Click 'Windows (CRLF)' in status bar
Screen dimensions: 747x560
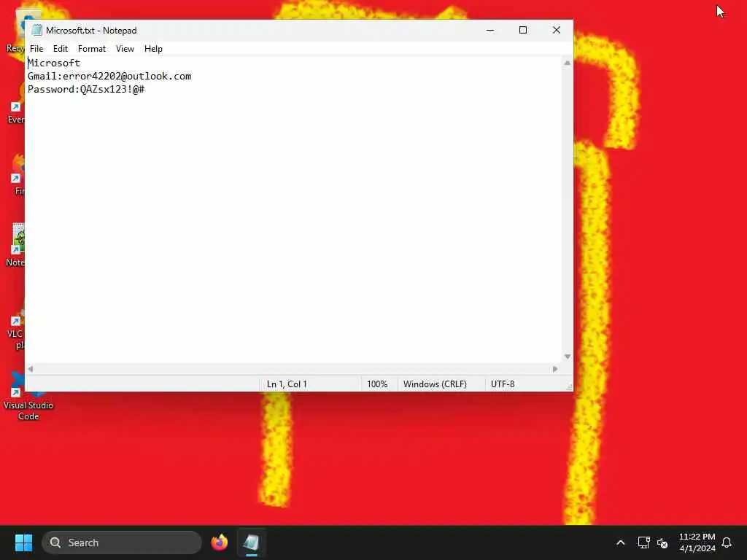click(435, 384)
